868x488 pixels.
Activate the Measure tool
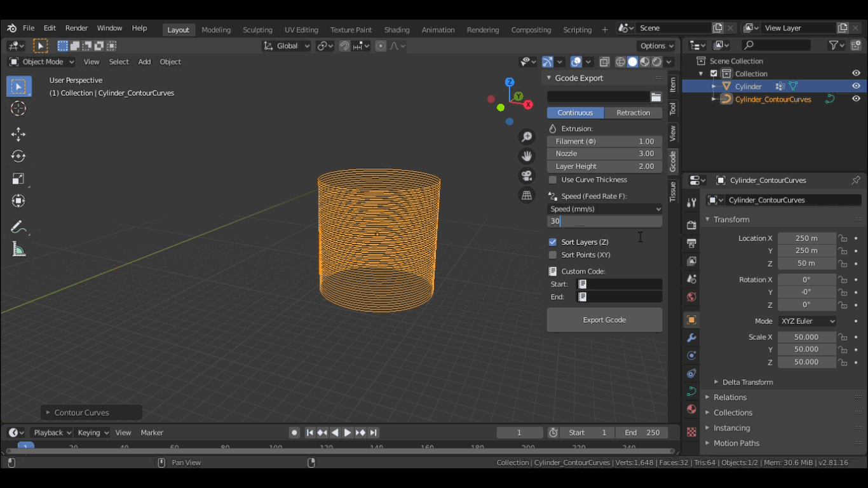click(18, 250)
